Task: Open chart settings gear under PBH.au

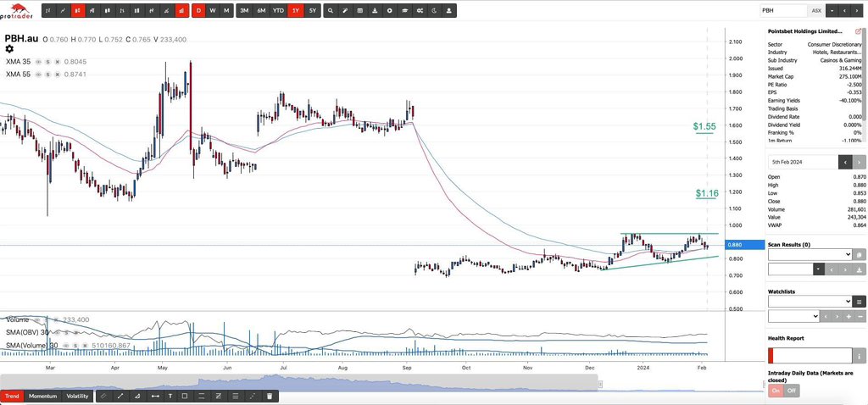Action: tap(9, 49)
